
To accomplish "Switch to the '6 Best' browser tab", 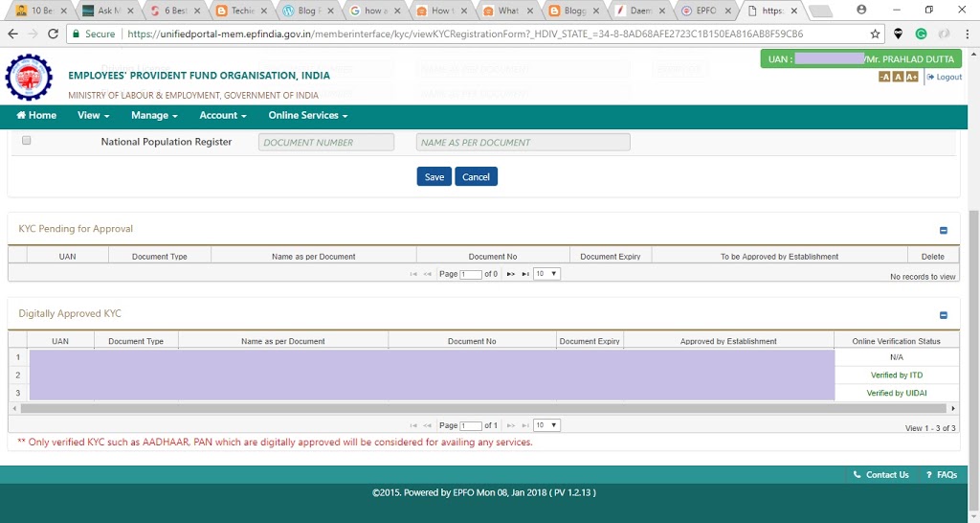I will click(x=173, y=11).
